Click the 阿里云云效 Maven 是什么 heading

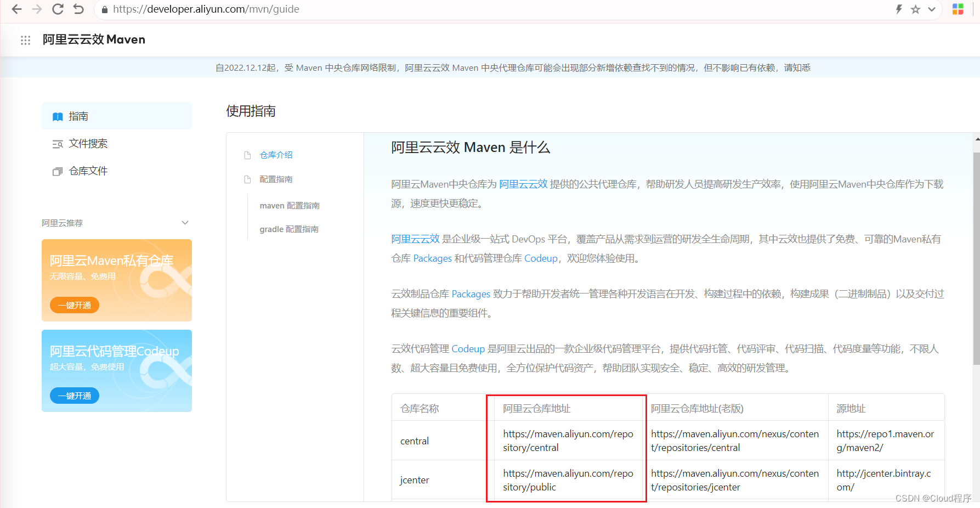coord(471,148)
